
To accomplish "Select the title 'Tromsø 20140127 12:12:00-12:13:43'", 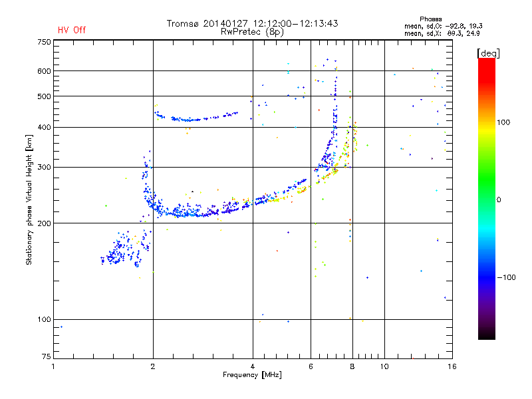I will 252,23.
